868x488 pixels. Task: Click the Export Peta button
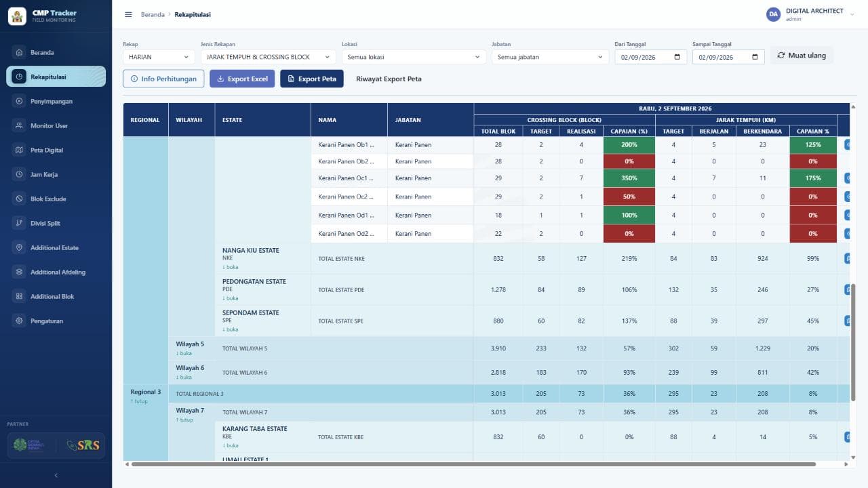(312, 79)
